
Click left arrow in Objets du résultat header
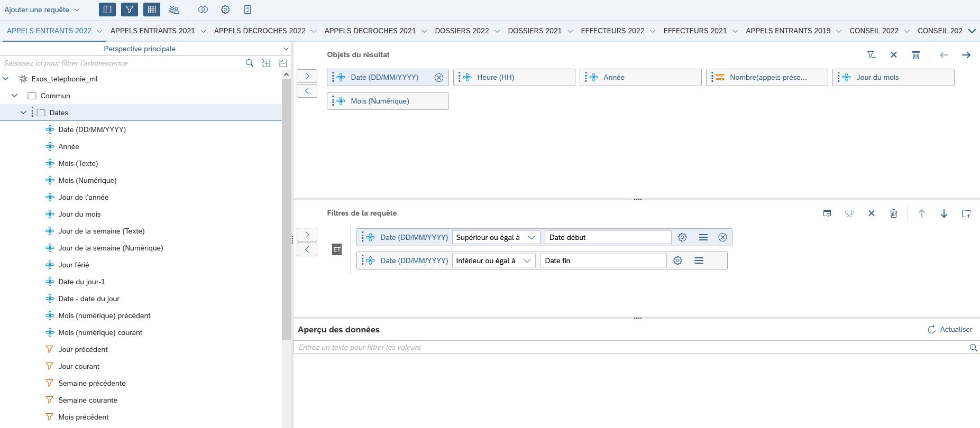pos(944,55)
